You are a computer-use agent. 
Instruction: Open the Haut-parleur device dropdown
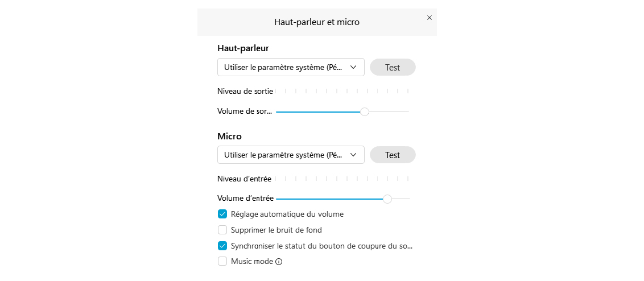(x=291, y=67)
